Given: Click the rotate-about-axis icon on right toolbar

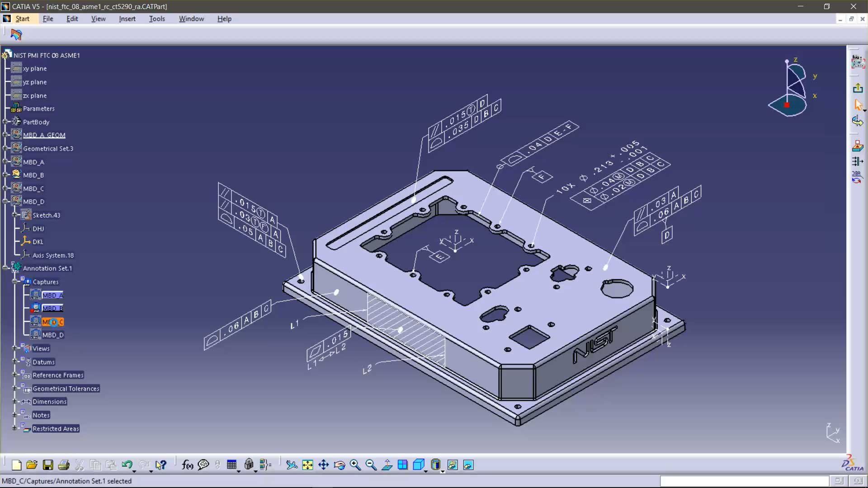Looking at the screenshot, I should 858,121.
